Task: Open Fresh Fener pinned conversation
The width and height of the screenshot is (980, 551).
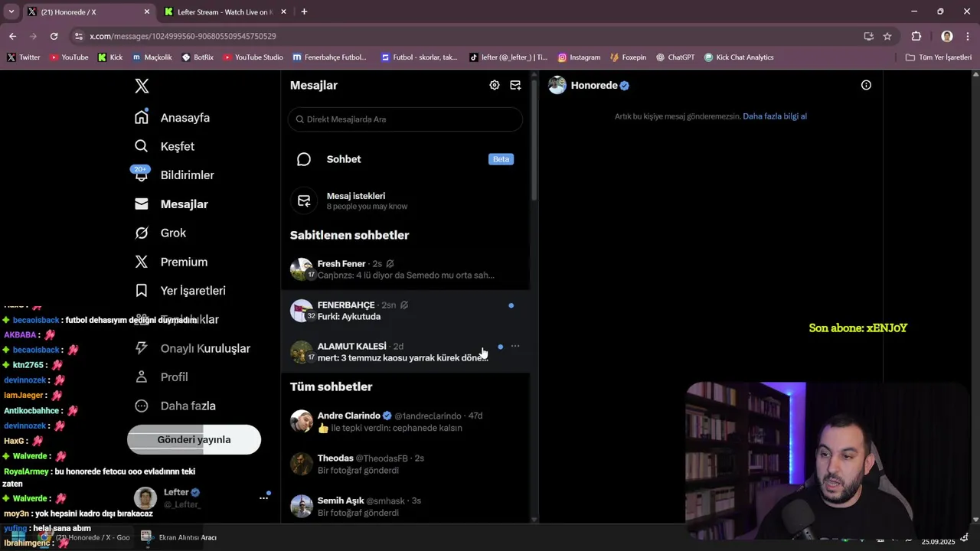Action: (x=405, y=269)
